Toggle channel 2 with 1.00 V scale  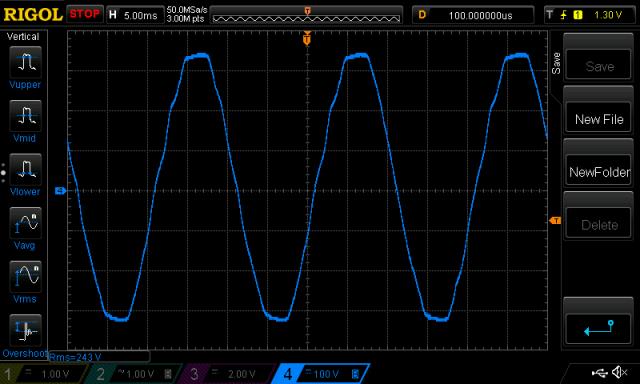(x=134, y=374)
